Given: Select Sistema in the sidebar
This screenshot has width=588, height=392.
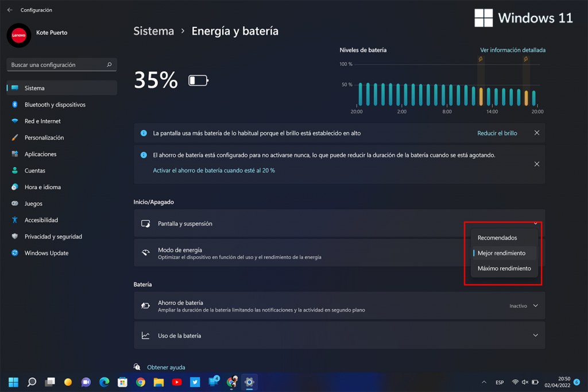Looking at the screenshot, I should [62, 88].
